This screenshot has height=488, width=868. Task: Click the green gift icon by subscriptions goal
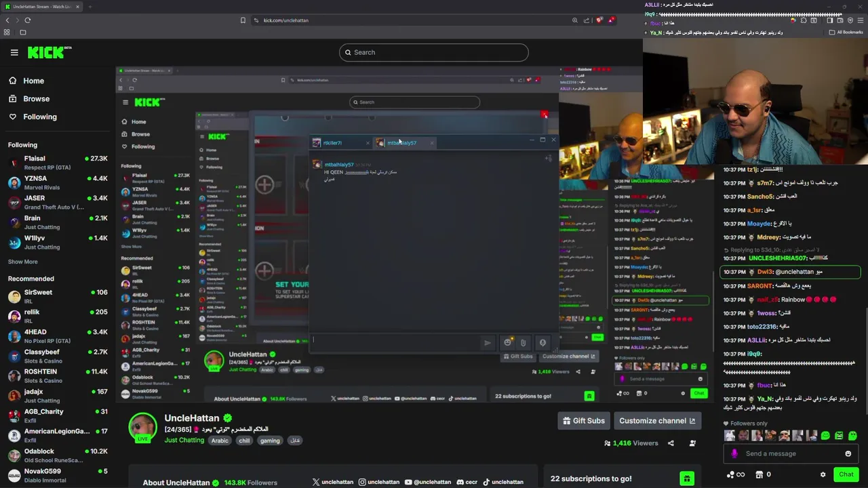tap(687, 479)
